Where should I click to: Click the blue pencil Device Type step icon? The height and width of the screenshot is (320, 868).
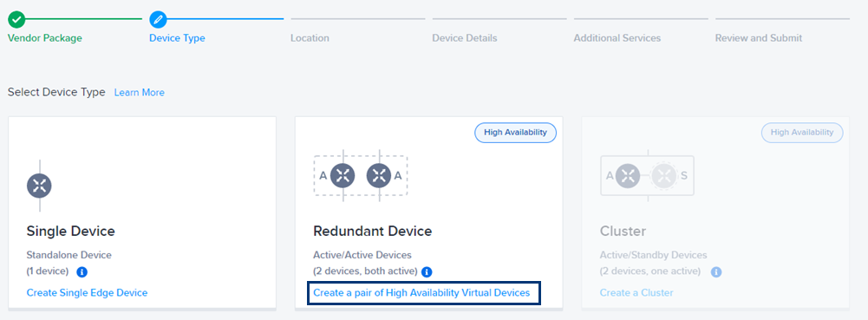[x=159, y=19]
